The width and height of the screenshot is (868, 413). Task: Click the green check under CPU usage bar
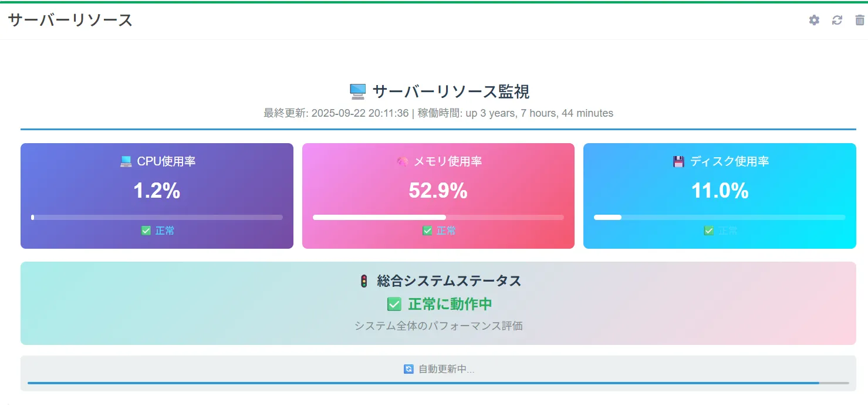pyautogui.click(x=146, y=231)
